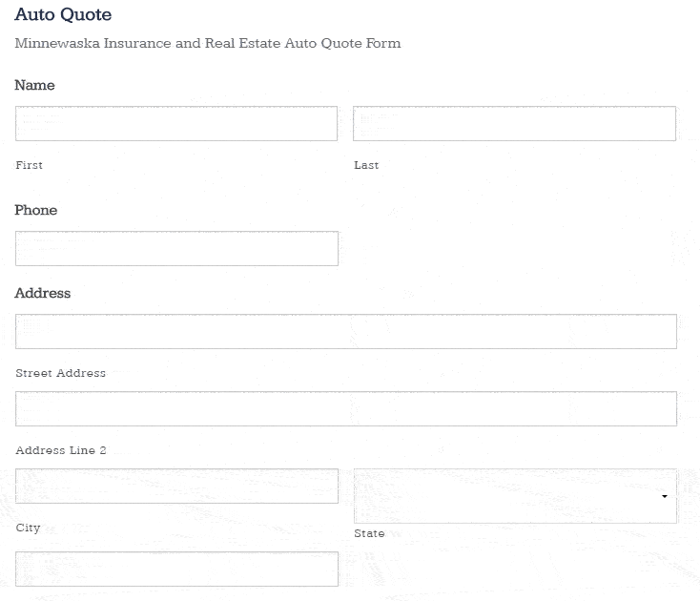Click the State dropdown arrow icon
This screenshot has height=601, width=700.
point(665,496)
